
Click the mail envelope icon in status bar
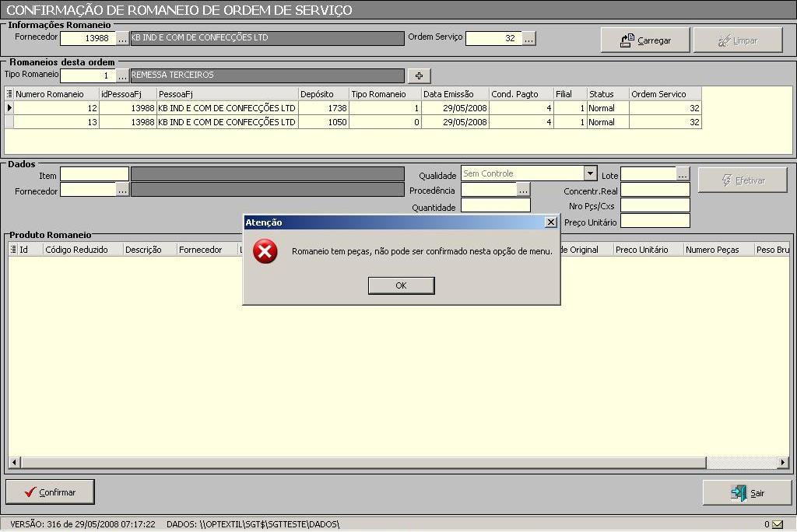pos(777,524)
